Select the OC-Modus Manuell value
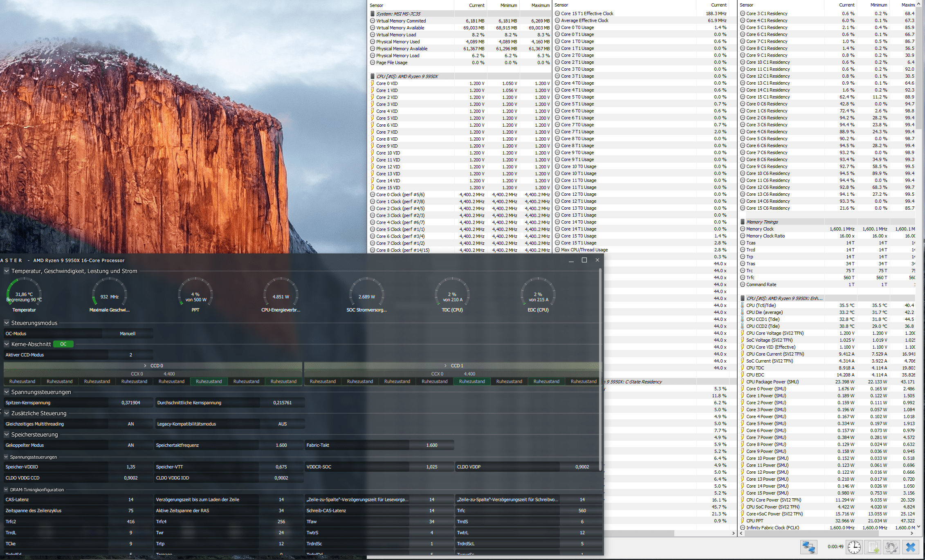 coord(128,334)
